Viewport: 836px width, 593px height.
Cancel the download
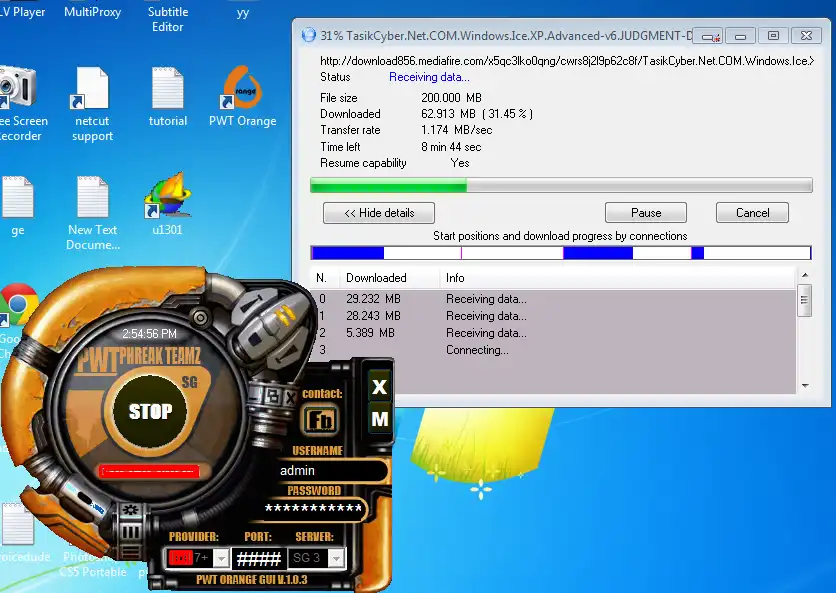coord(752,213)
